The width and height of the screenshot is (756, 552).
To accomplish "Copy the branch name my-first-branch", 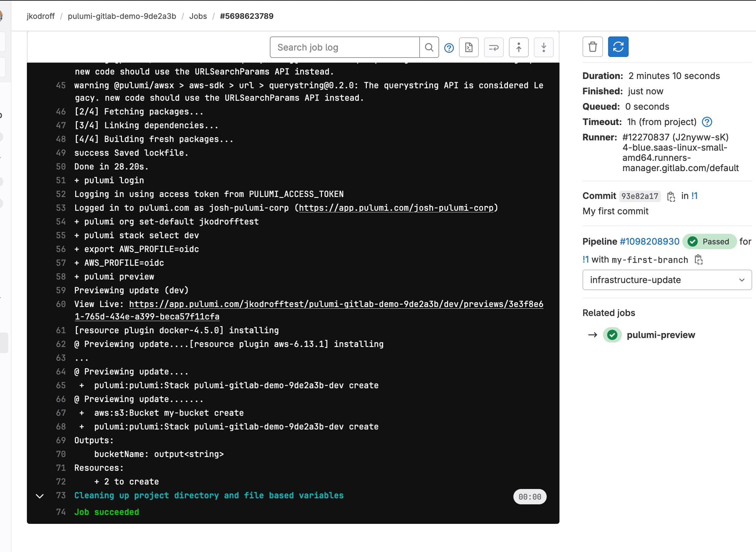I will 699,260.
